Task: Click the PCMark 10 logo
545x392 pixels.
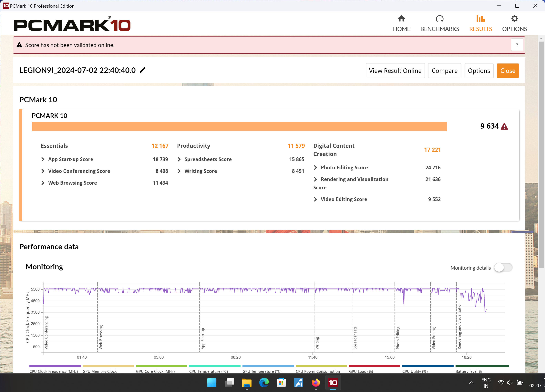Action: coord(72,24)
